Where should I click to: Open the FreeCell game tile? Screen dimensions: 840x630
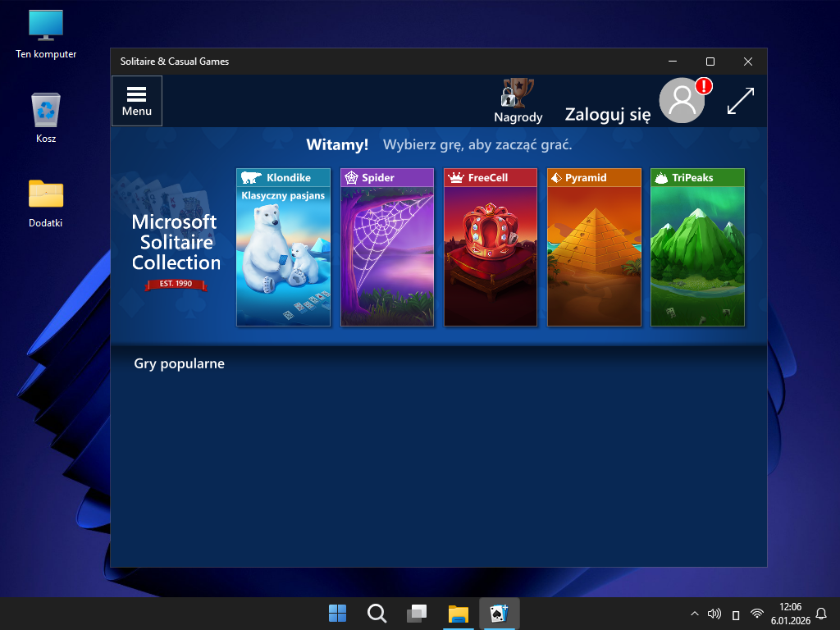tap(491, 247)
